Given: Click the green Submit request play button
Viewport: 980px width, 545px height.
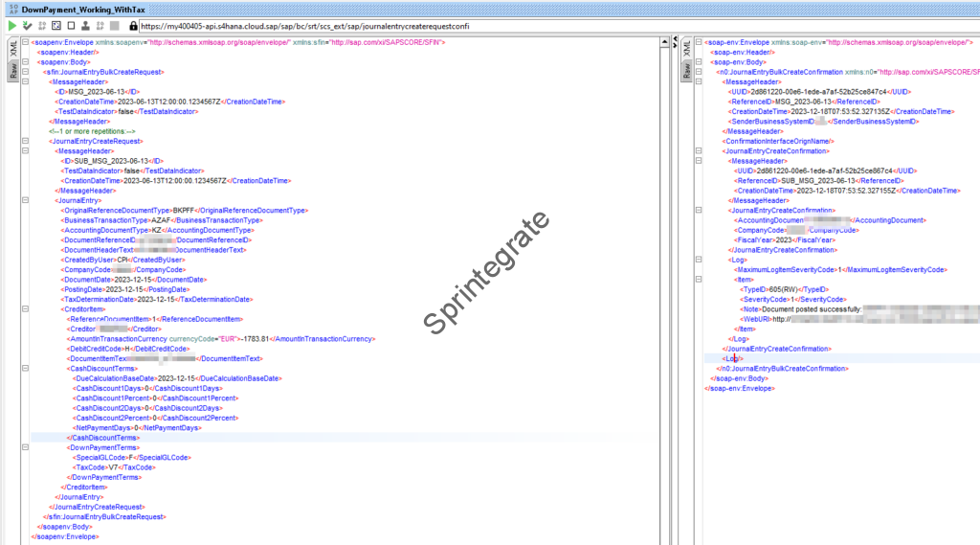Looking at the screenshot, I should click(11, 25).
